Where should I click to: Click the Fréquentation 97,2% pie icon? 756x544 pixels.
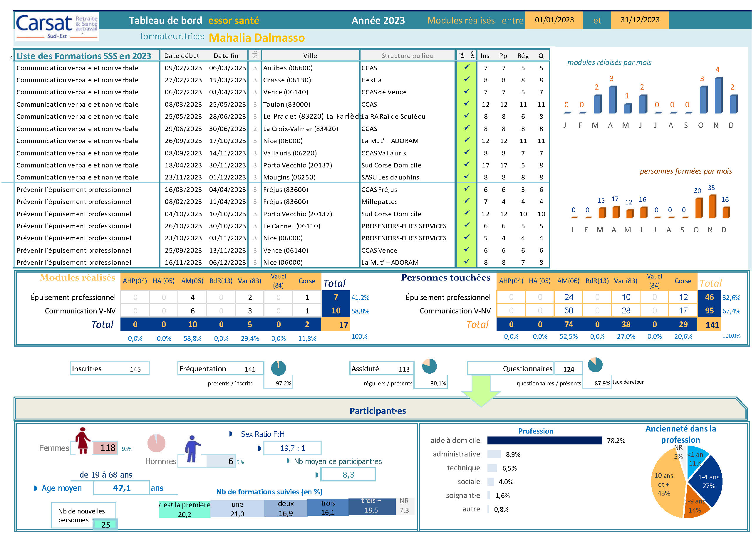279,368
